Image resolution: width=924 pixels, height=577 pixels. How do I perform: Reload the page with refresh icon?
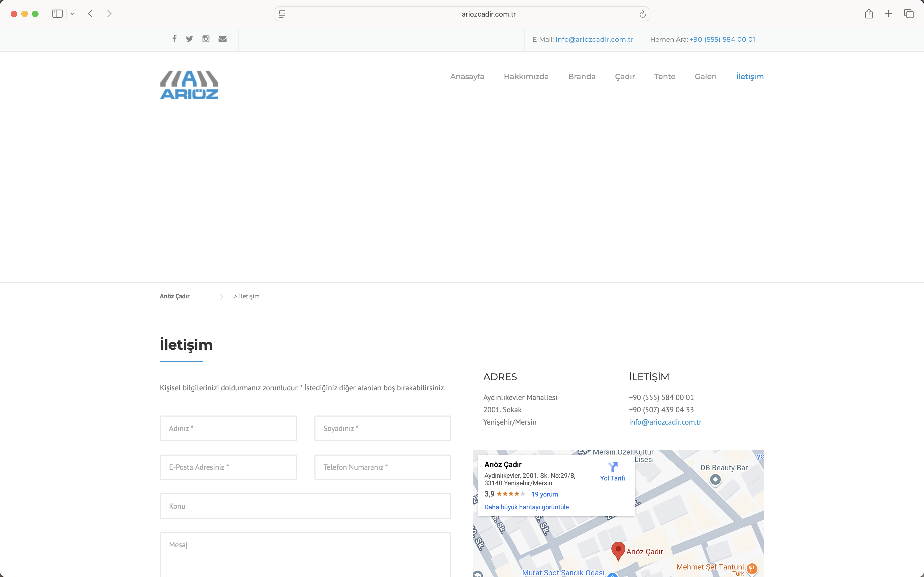642,14
